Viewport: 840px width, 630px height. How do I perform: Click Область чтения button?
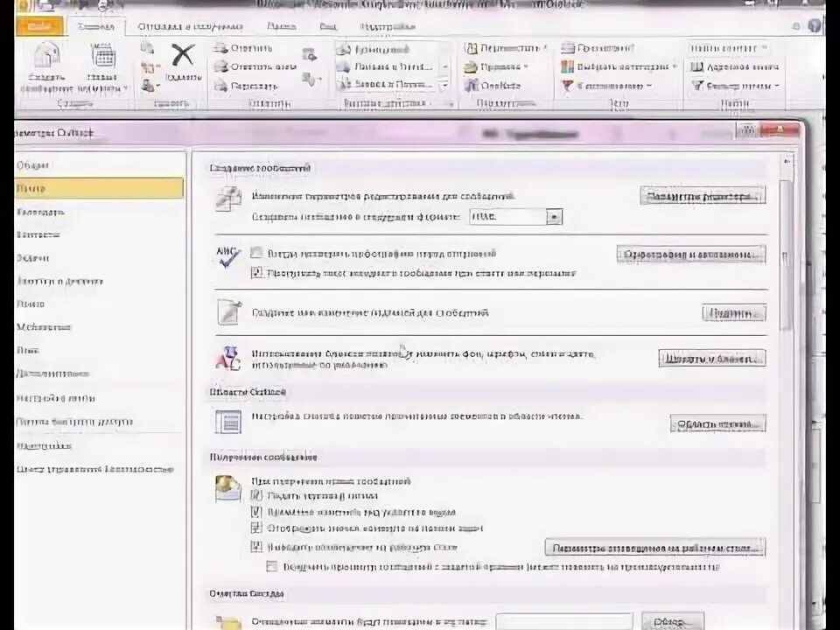(717, 423)
